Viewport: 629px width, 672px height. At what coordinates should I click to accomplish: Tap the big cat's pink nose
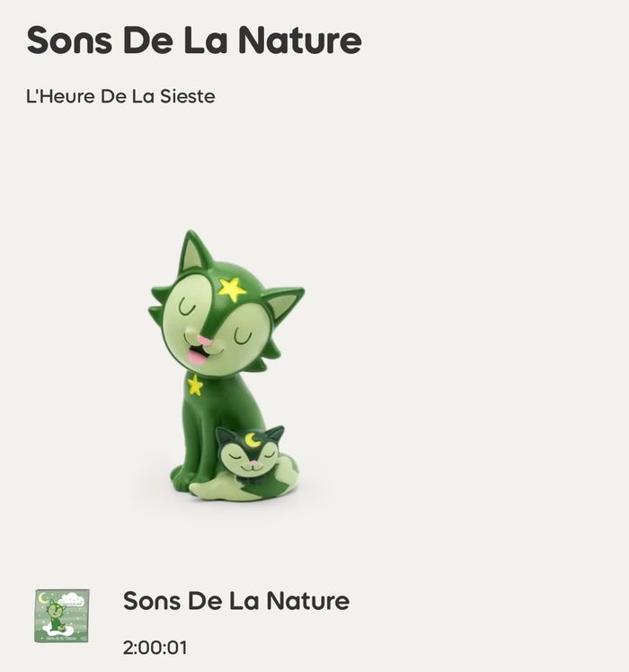(204, 340)
